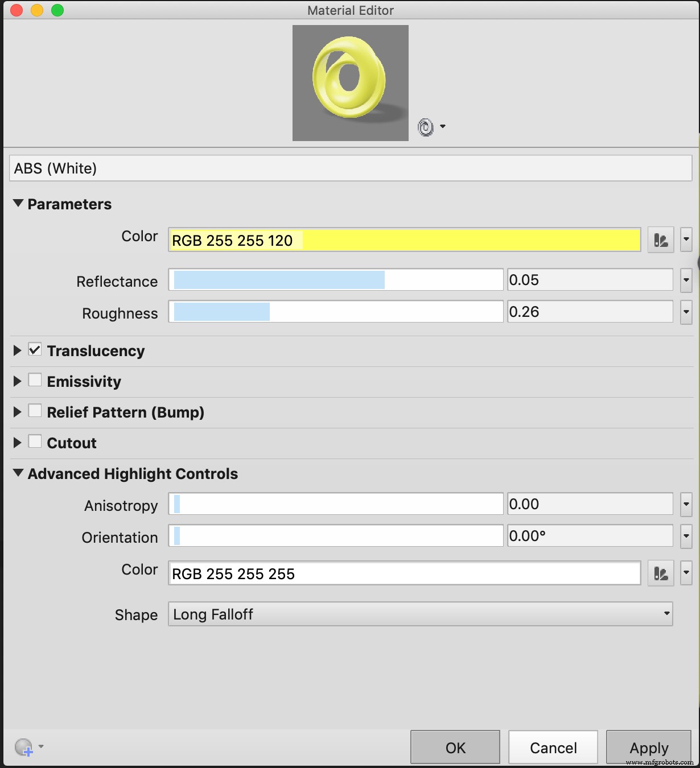Open the Shape Long Falloff dropdown
The image size is (700, 768).
[x=420, y=614]
